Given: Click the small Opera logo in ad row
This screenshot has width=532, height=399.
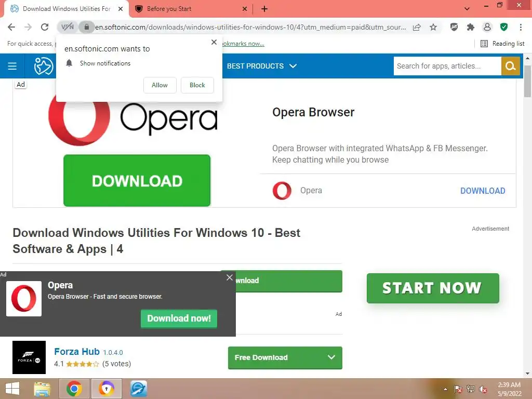Looking at the screenshot, I should click(282, 191).
